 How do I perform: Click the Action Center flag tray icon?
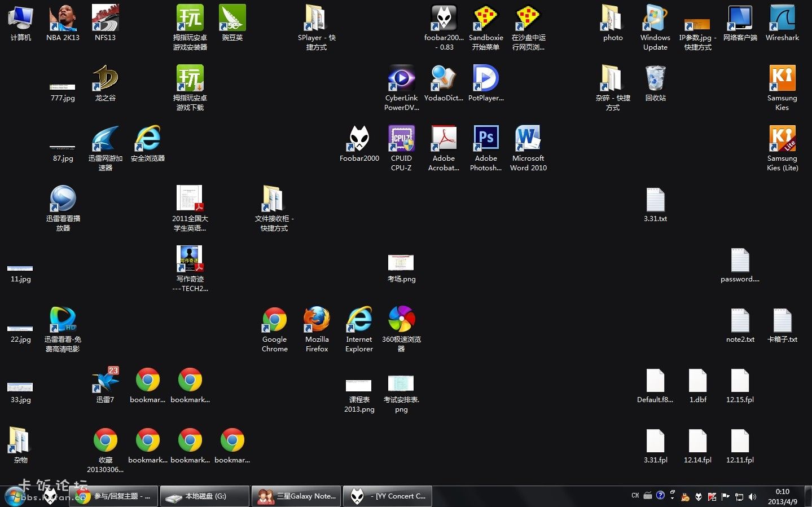[x=726, y=497]
